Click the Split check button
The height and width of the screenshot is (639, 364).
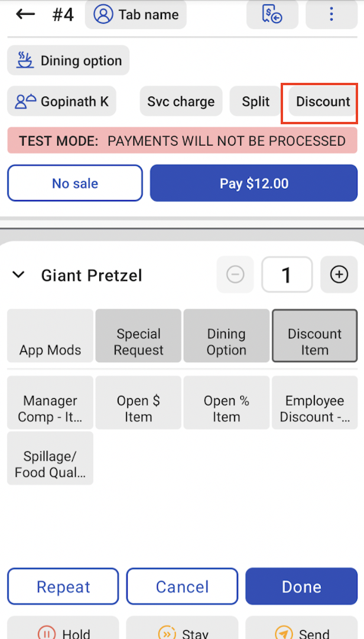click(x=256, y=102)
